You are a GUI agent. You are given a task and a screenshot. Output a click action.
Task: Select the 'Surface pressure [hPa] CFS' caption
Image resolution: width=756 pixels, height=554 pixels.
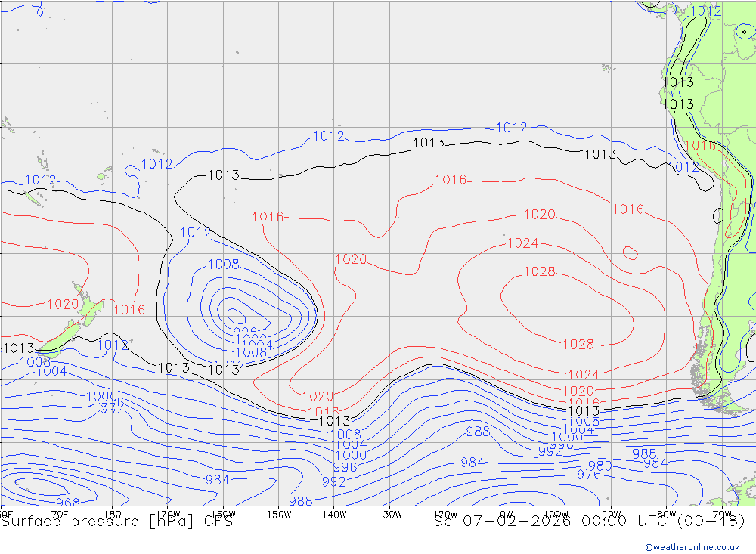point(116,522)
